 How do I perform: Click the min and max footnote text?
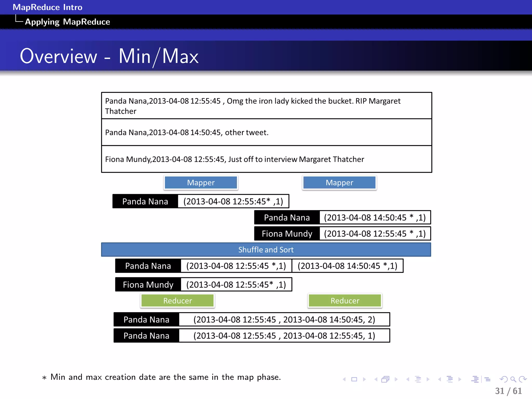tap(162, 377)
